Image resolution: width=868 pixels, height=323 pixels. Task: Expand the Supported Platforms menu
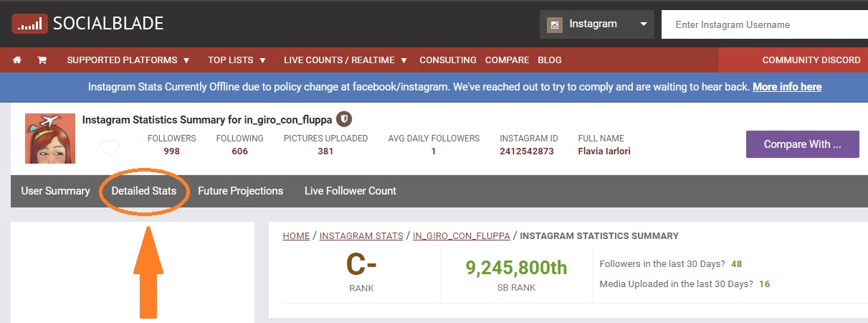click(x=128, y=60)
